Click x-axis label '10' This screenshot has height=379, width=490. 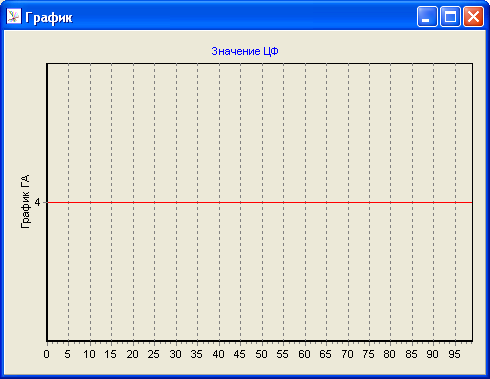tap(89, 354)
